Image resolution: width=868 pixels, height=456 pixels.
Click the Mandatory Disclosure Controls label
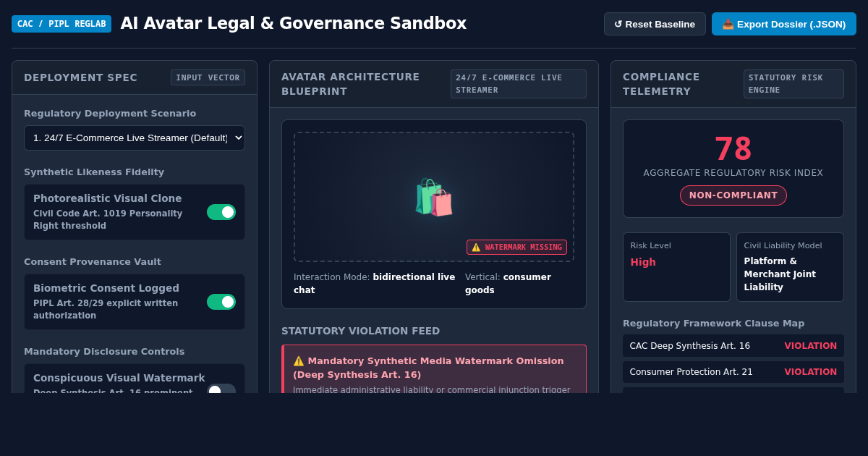(x=104, y=352)
